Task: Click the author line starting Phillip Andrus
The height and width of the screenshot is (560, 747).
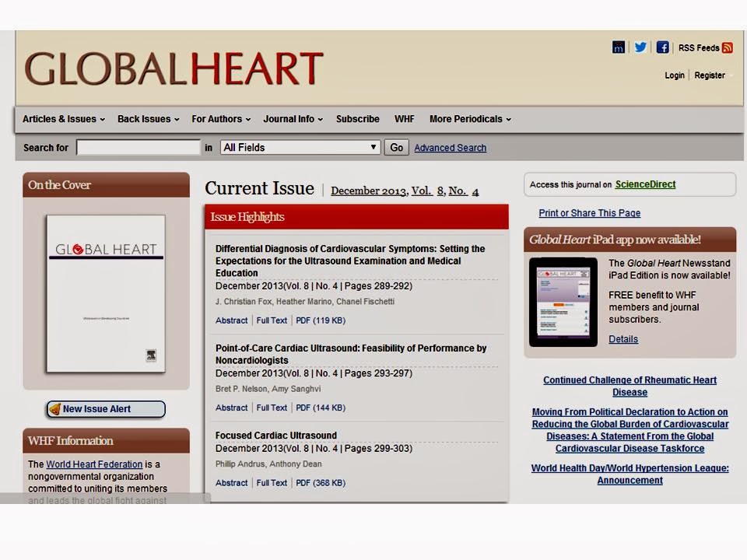Action: pos(268,464)
